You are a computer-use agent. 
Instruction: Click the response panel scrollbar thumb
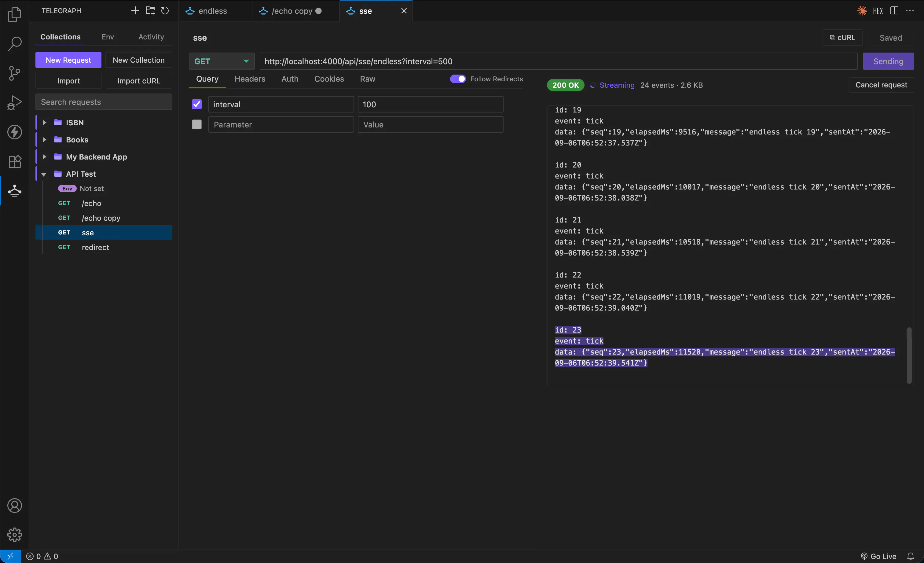[909, 355]
